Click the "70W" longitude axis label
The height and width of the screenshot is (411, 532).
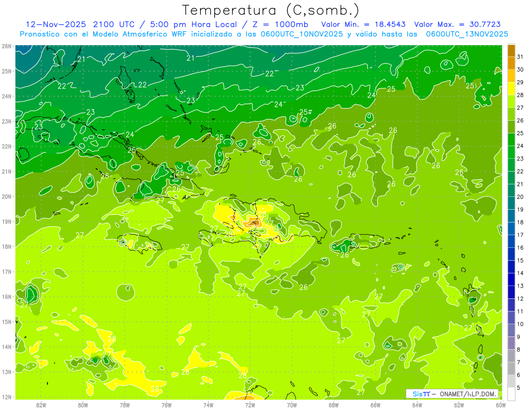pyautogui.click(x=292, y=404)
